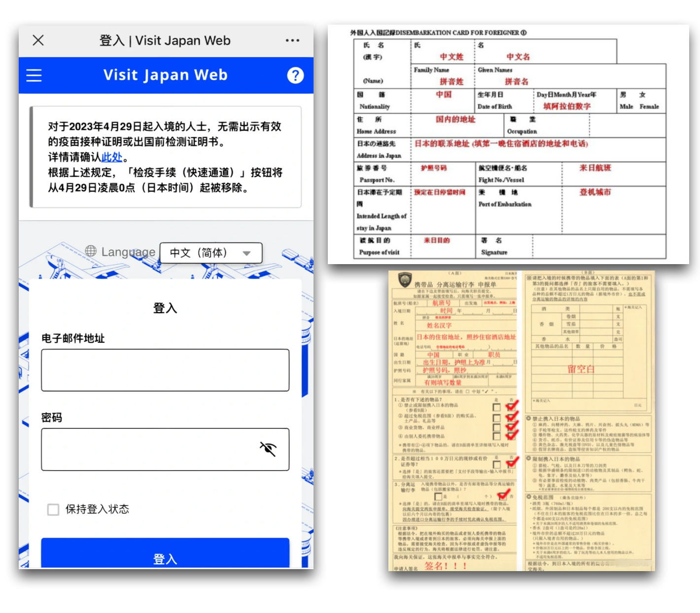700x613 pixels.
Task: Click the 登入 | Visit Japan Web page title
Action: (165, 40)
